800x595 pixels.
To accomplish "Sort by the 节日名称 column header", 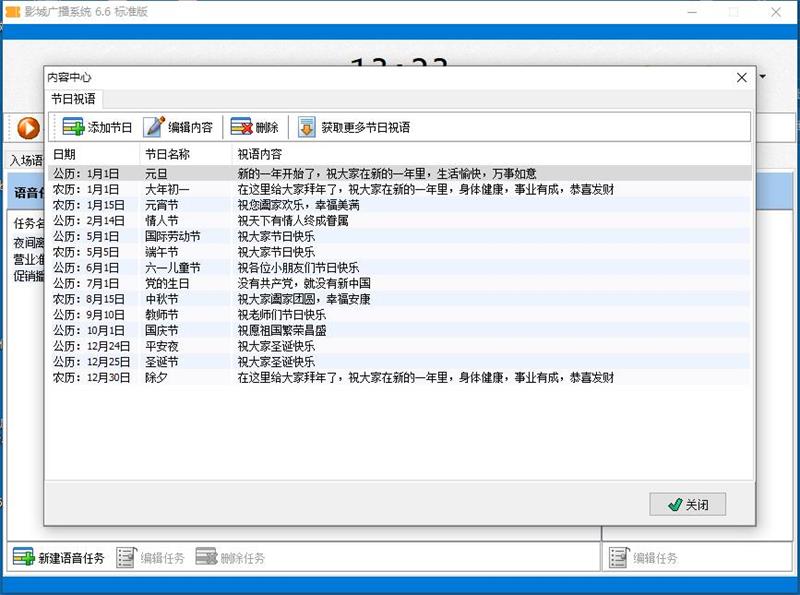I will [x=167, y=155].
